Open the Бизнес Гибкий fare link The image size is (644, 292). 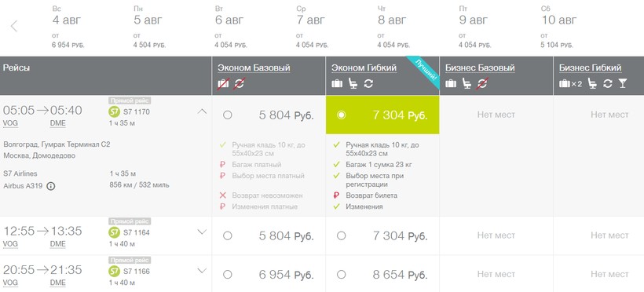coord(590,68)
